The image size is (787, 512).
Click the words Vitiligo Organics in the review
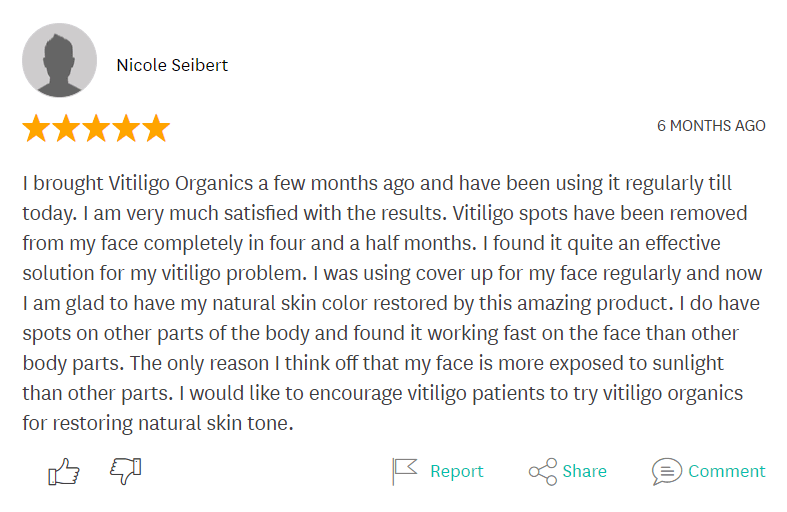coord(181,183)
